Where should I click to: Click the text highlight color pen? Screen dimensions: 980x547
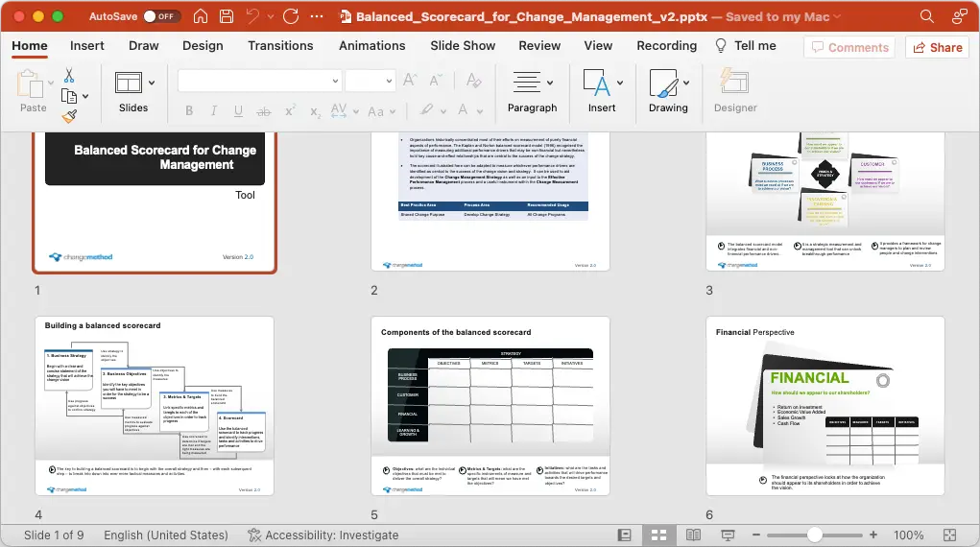pos(427,110)
